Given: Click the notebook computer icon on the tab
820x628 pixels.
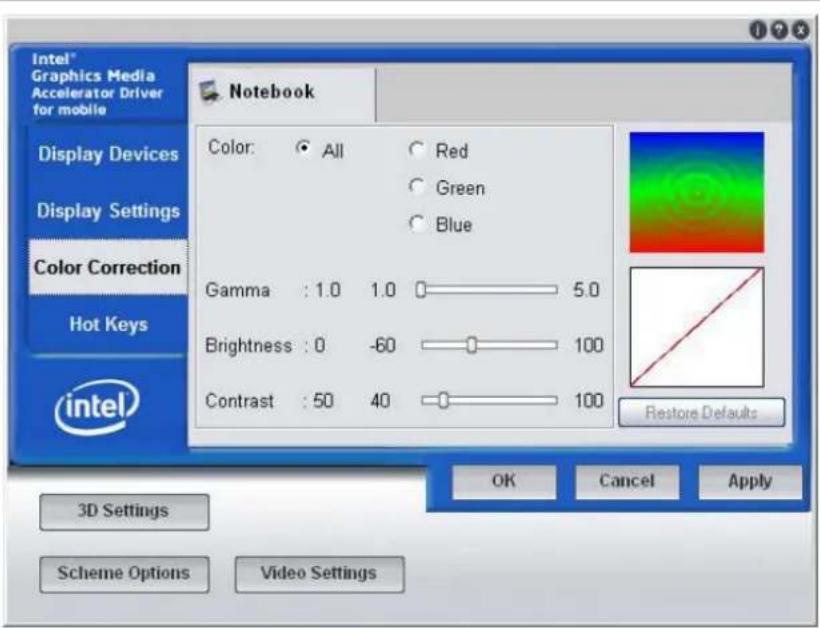Looking at the screenshot, I should pyautogui.click(x=210, y=92).
